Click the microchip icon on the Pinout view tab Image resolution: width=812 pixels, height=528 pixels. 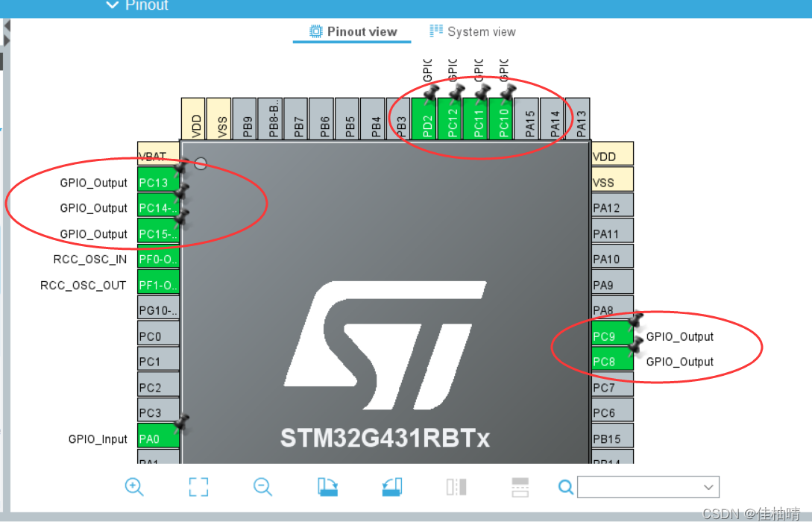(316, 31)
